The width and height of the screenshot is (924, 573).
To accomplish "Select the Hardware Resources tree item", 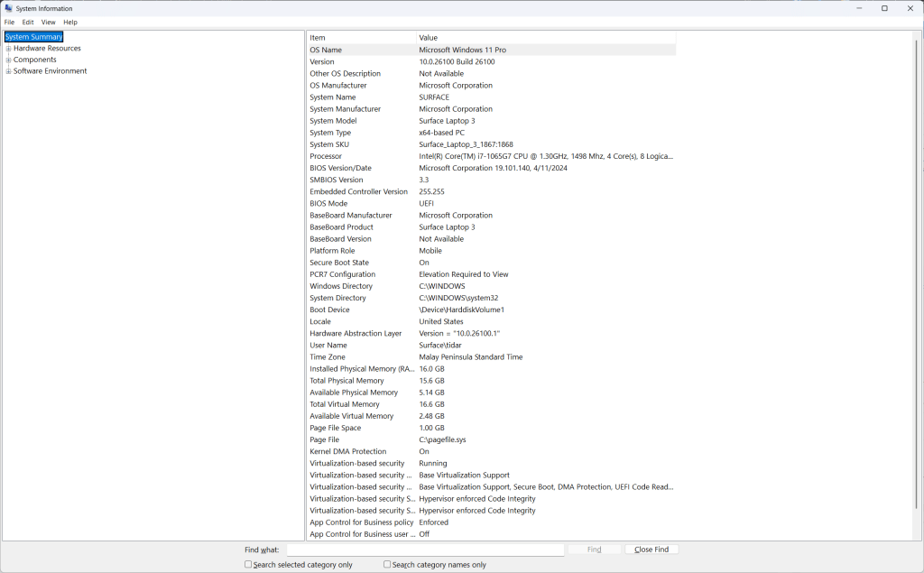I will [47, 49].
